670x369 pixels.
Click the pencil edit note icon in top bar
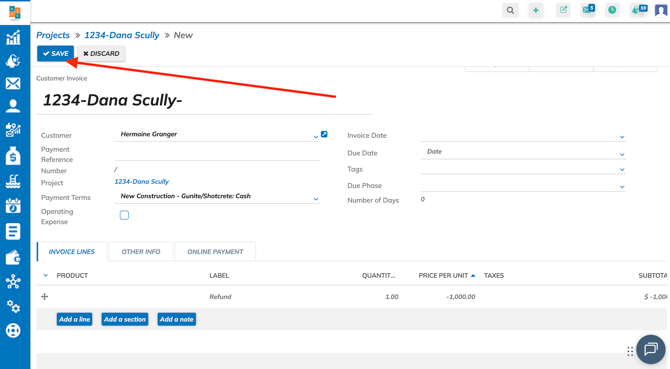563,10
